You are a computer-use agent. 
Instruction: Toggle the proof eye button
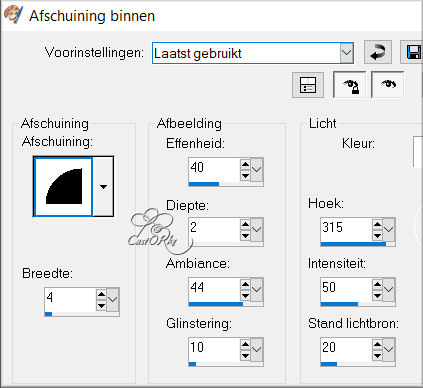click(x=388, y=85)
